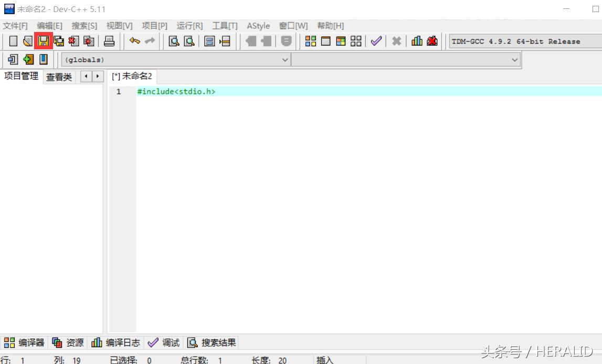Undo the last edit
The width and height of the screenshot is (602, 364).
point(135,41)
